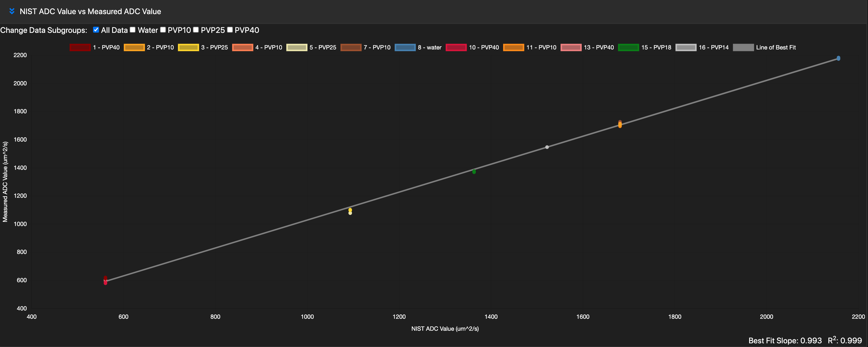The width and height of the screenshot is (868, 347).
Task: Click the chart title text
Action: point(90,11)
